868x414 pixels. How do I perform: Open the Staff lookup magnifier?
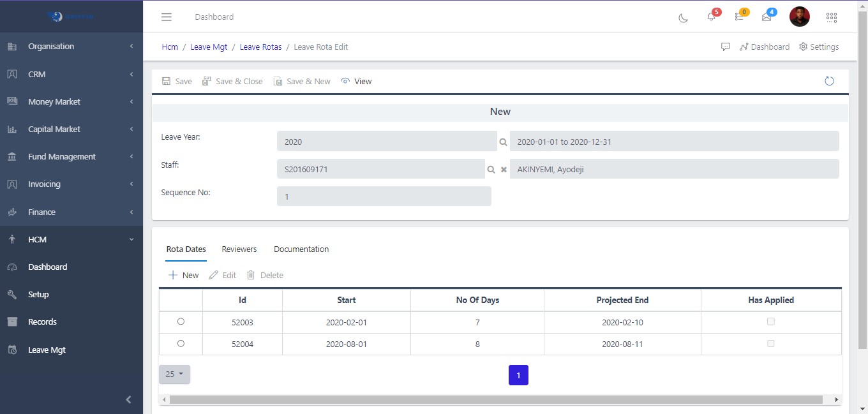pyautogui.click(x=491, y=169)
